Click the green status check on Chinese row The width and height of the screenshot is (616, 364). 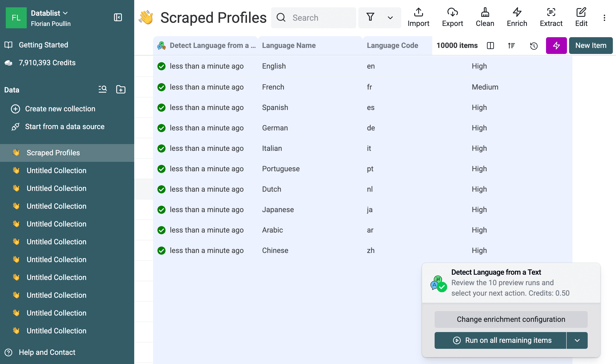[161, 251]
